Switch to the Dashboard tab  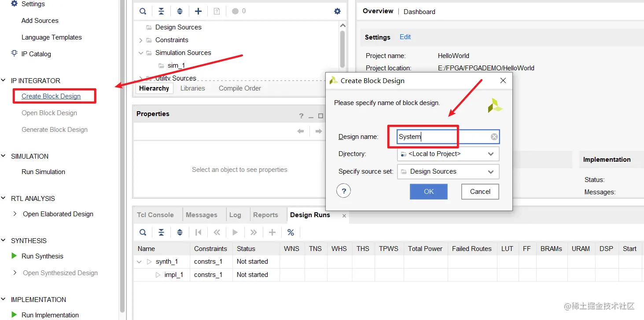coord(420,12)
